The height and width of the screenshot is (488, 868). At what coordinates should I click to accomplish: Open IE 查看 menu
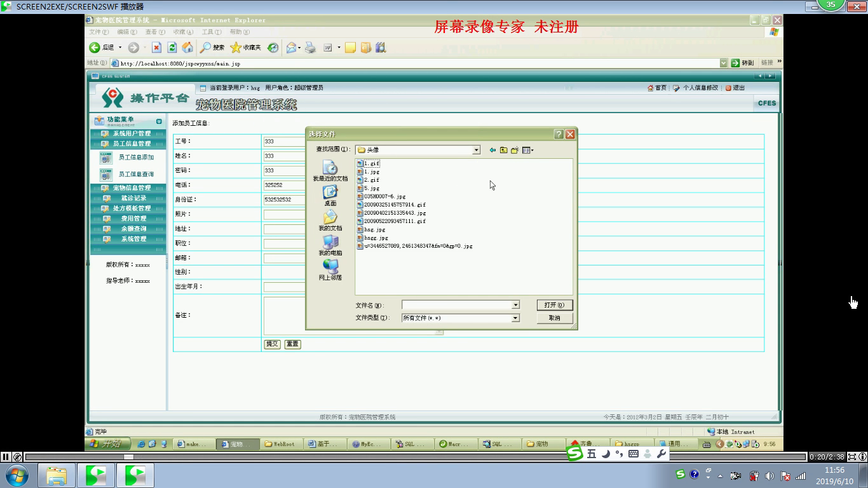click(x=154, y=32)
